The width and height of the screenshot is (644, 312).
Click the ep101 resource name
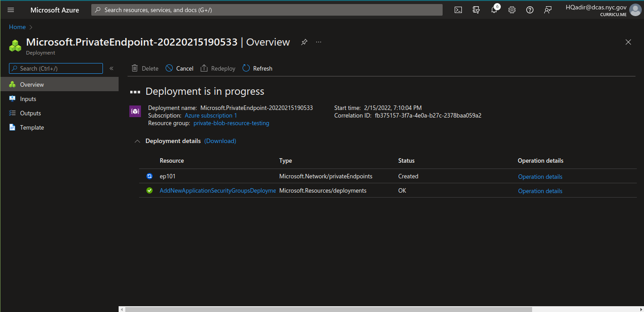tap(168, 176)
